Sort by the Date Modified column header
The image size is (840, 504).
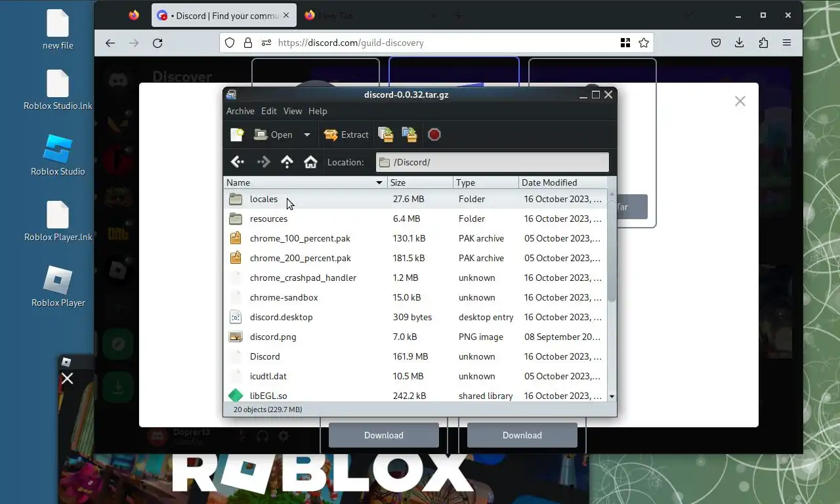point(562,182)
